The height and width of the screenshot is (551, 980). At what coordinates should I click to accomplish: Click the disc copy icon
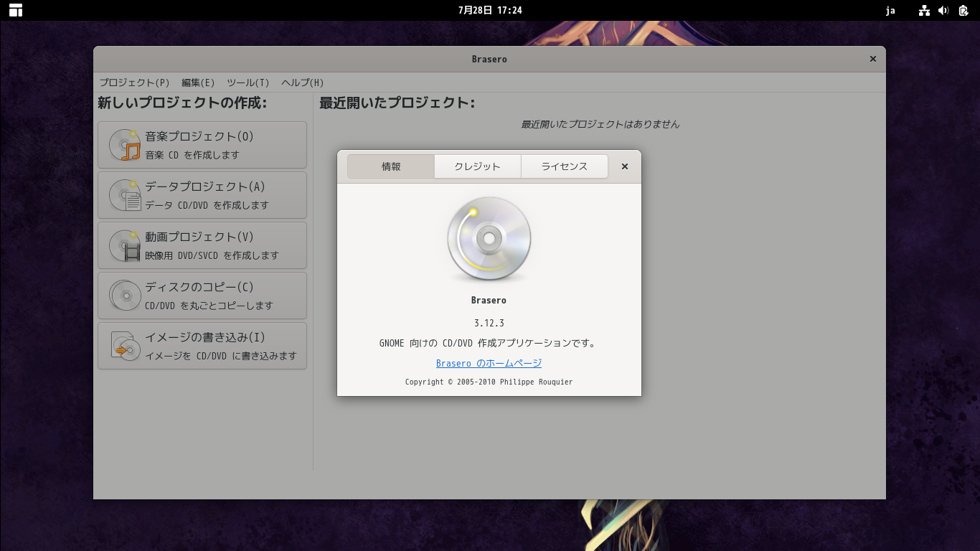click(x=125, y=296)
